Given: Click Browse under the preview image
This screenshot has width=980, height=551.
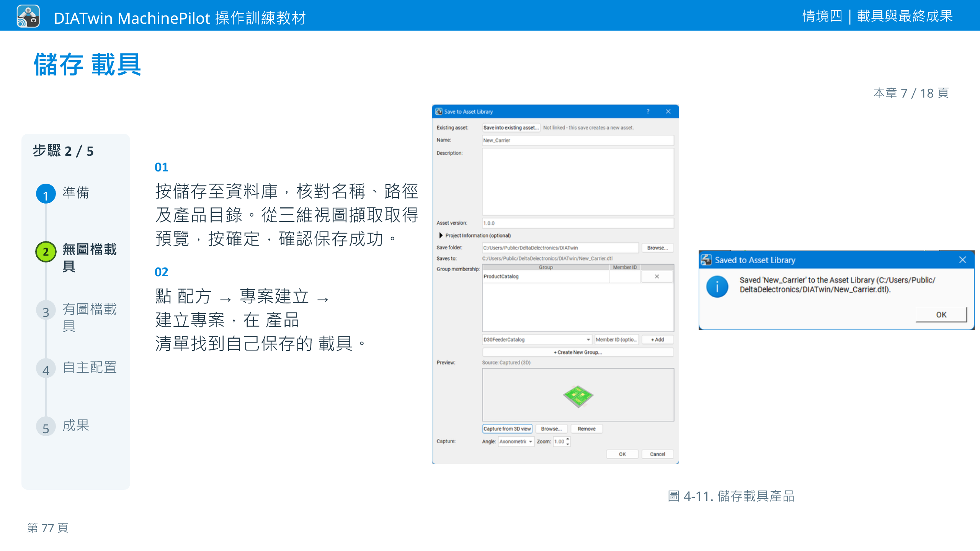Looking at the screenshot, I should tap(551, 429).
